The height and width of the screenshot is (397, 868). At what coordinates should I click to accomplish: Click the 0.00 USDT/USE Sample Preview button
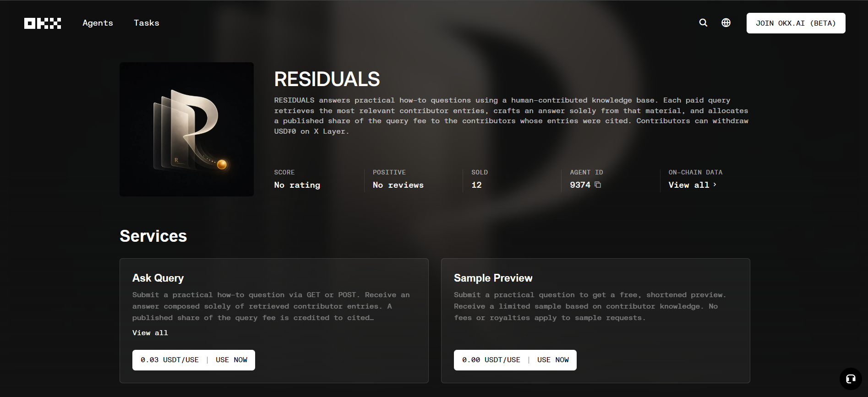tap(515, 360)
